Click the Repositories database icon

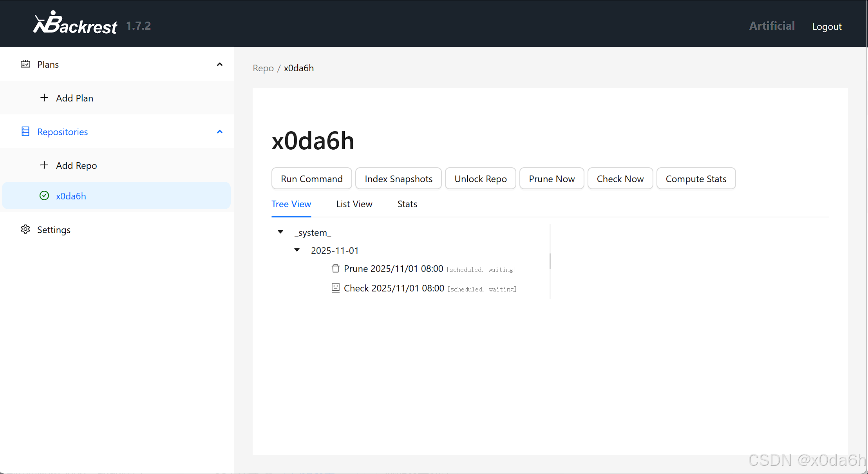[x=25, y=132]
